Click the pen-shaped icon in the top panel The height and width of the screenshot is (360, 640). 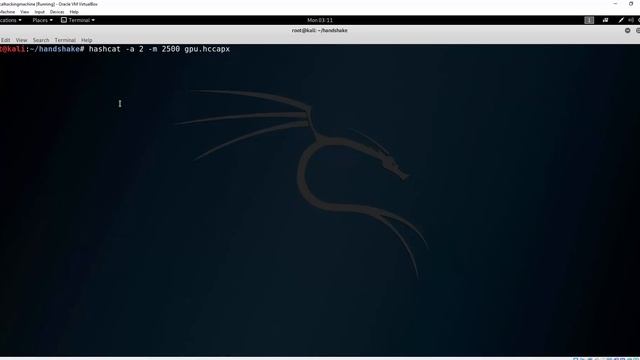[x=621, y=20]
